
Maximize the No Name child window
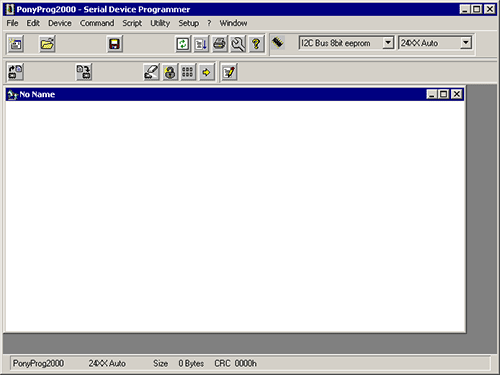[444, 94]
